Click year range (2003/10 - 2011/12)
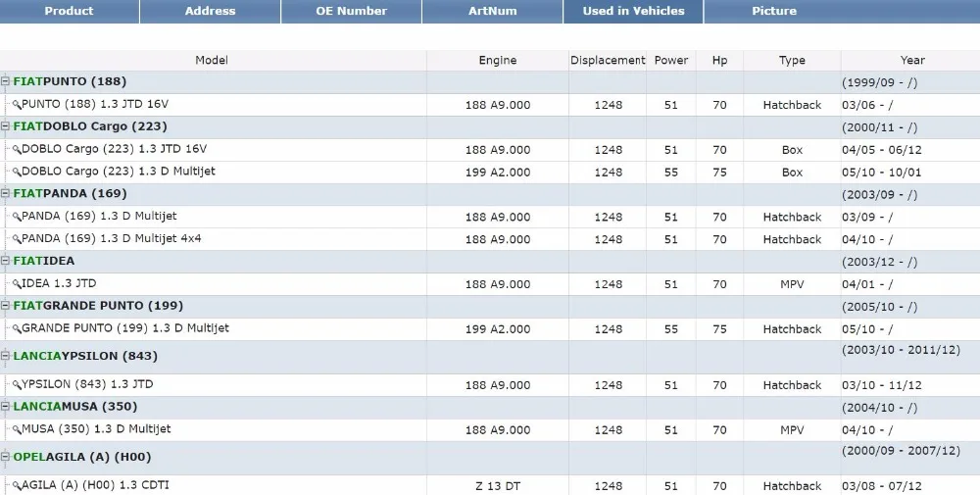Viewport: 980px width, 495px height. [x=901, y=350]
